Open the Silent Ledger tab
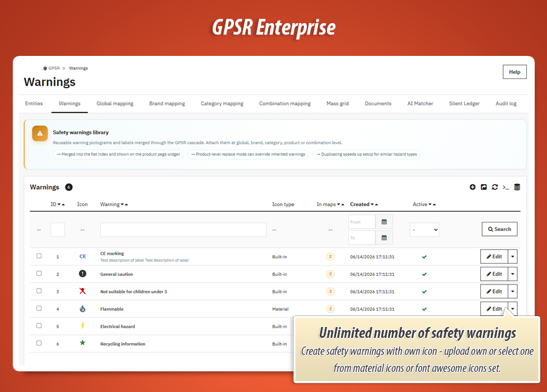The image size is (547, 392). [464, 103]
